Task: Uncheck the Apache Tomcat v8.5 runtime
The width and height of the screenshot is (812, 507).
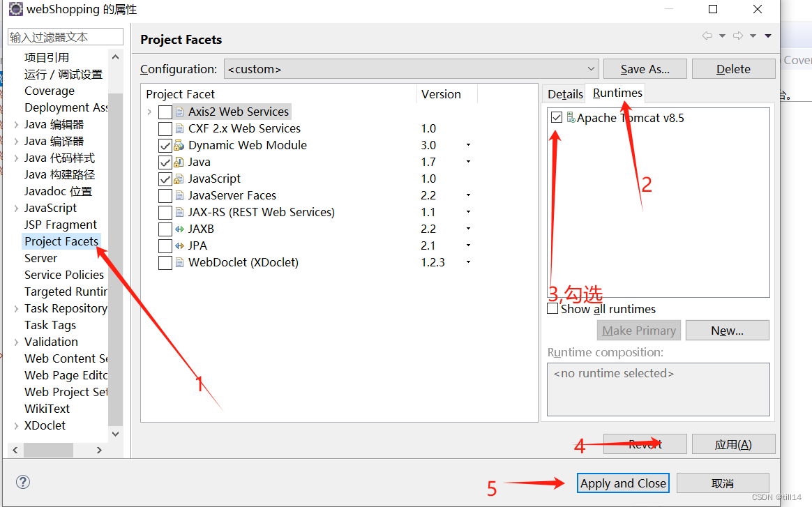Action: tap(556, 117)
